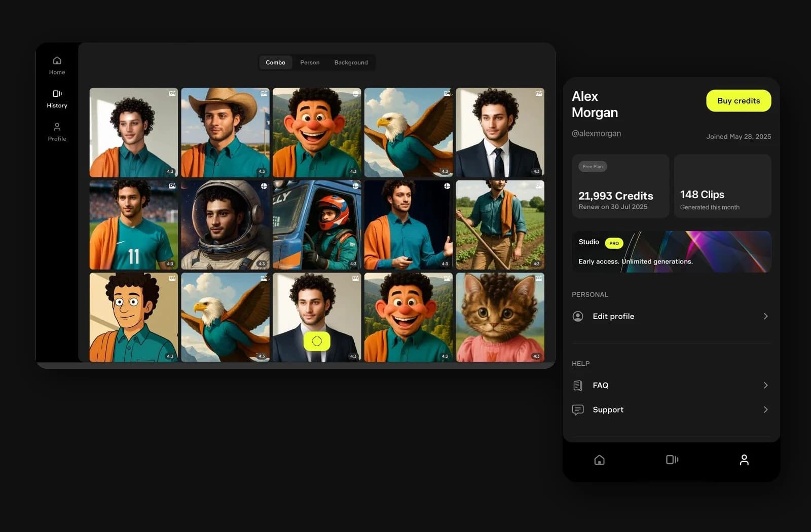
Task: Click the corner icon on farmer thumbnail
Action: tap(539, 186)
